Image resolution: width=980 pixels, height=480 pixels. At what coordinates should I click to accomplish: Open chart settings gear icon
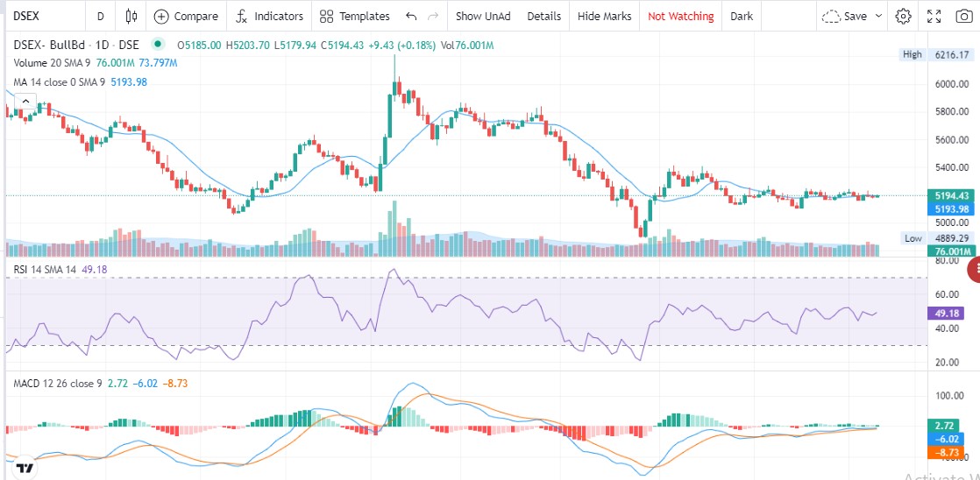coord(903,17)
